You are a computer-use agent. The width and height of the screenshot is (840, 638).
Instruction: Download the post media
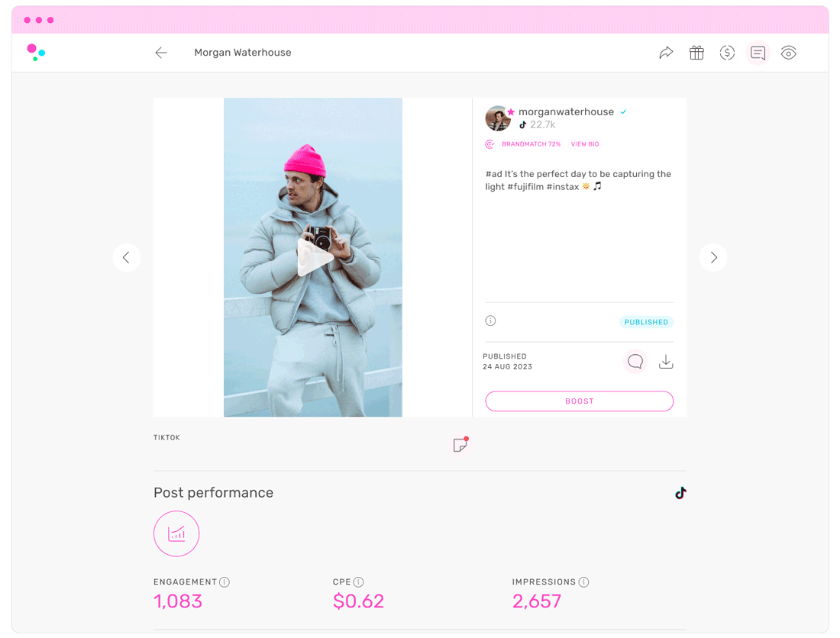pos(665,361)
